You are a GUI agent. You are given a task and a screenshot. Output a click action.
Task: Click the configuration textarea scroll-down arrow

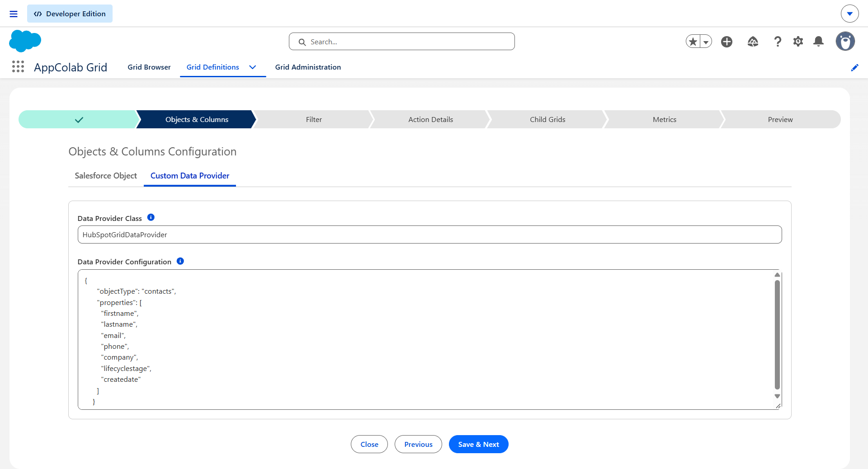[777, 396]
